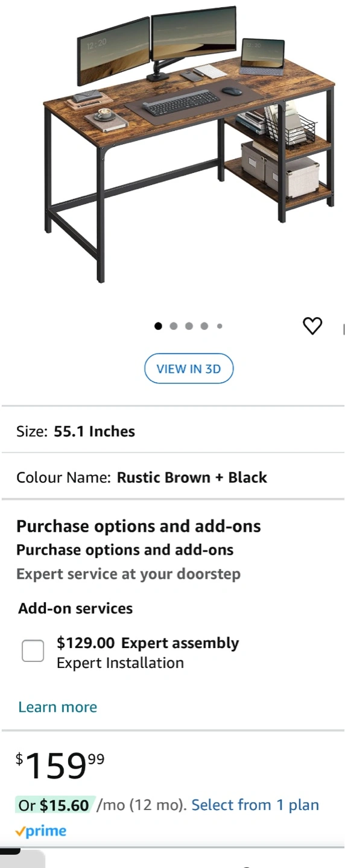345x868 pixels.
Task: Select the $129.00 Expert assembly label
Action: pyautogui.click(x=148, y=643)
